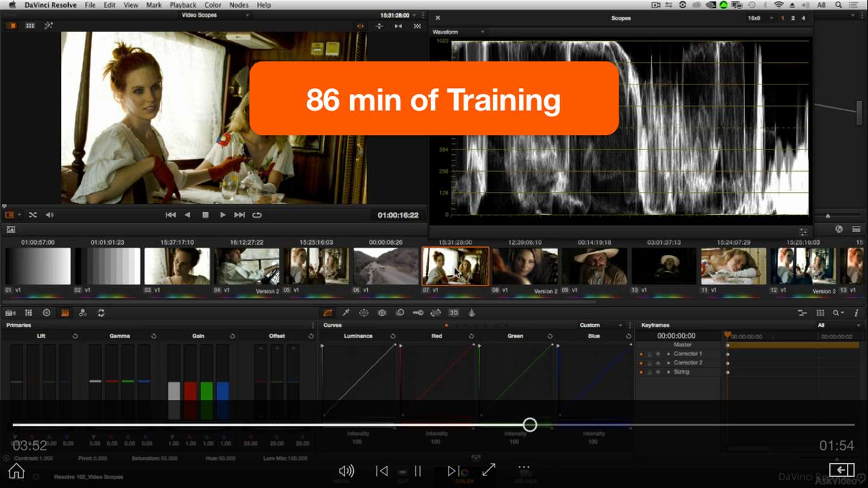The height and width of the screenshot is (488, 868).
Task: Select the Primaries Bars palette icon
Action: (65, 313)
